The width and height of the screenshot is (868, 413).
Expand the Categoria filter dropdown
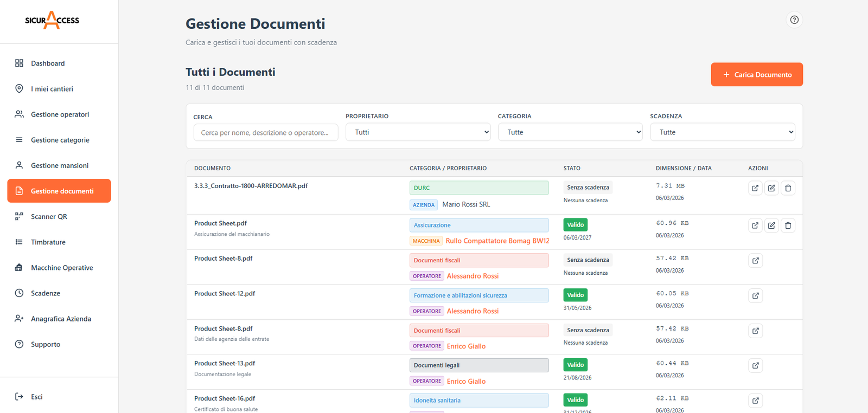point(570,132)
